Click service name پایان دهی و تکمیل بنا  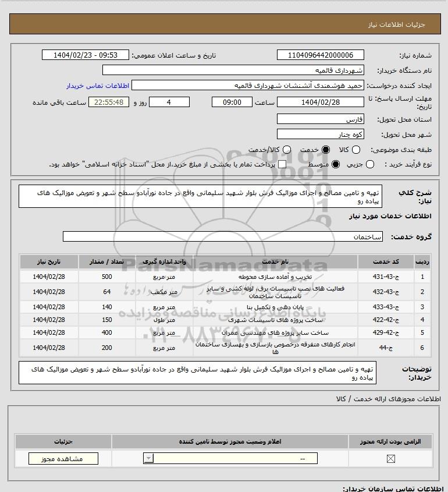pos(275,307)
